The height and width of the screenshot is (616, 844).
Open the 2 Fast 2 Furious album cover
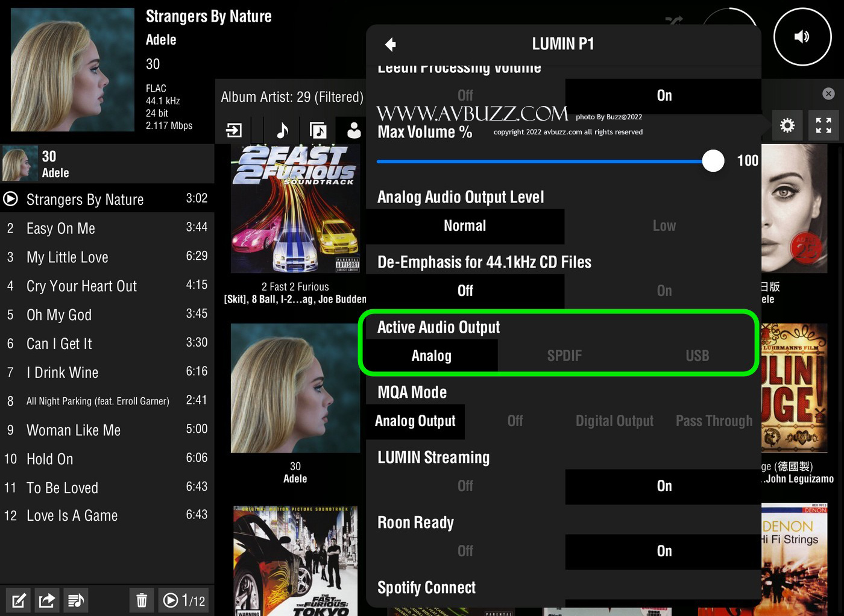click(295, 208)
